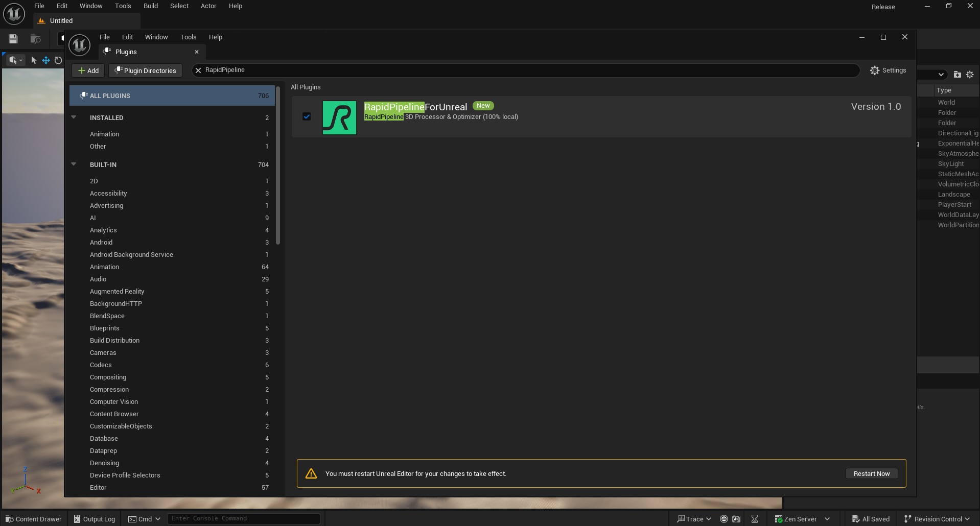980x526 pixels.
Task: Select Audio plugin category
Action: point(172,279)
